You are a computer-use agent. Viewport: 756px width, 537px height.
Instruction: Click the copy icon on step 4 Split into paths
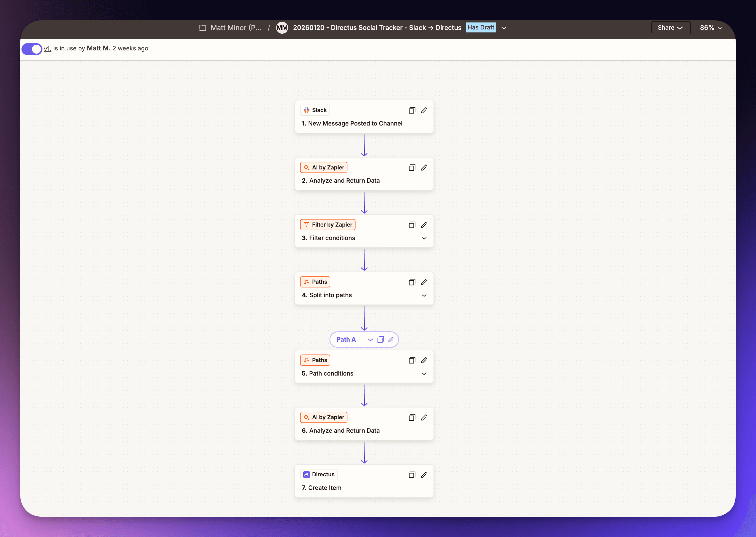[x=412, y=282]
